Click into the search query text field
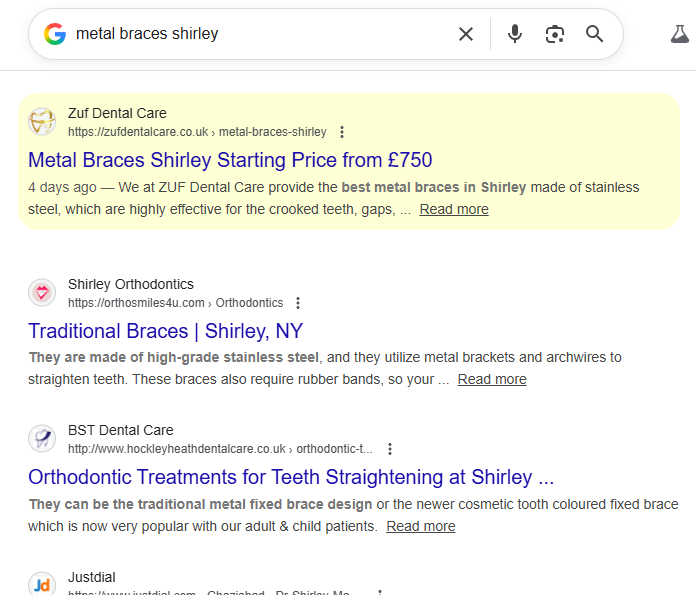The width and height of the screenshot is (696, 595). (x=260, y=34)
